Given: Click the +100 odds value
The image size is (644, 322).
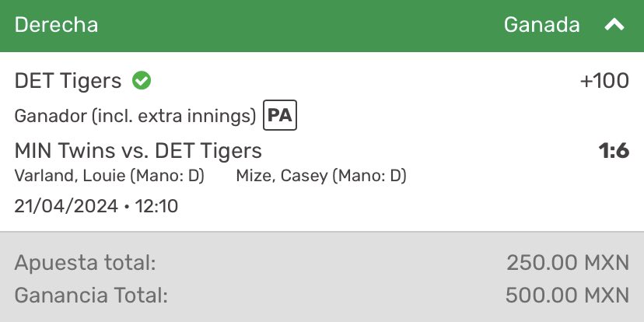Looking at the screenshot, I should pyautogui.click(x=604, y=81).
